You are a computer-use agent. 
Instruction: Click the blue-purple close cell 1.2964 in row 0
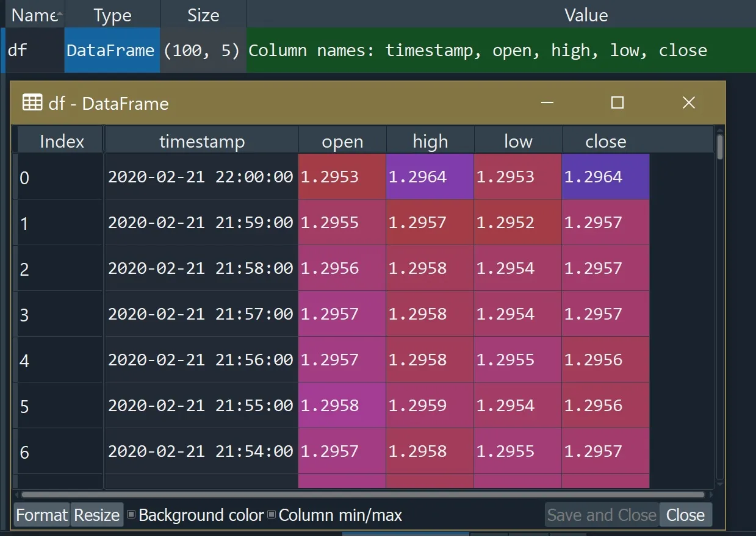(x=606, y=177)
